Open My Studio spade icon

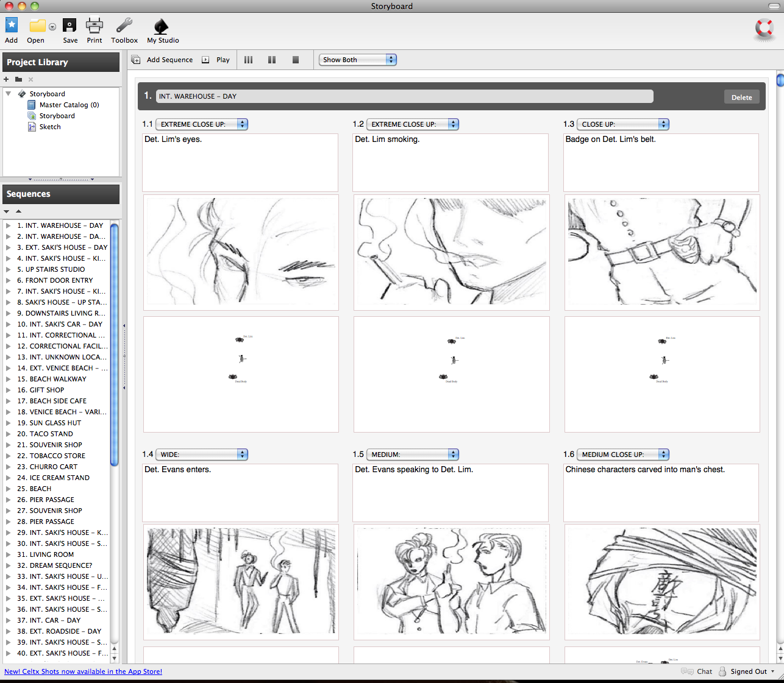pyautogui.click(x=162, y=26)
